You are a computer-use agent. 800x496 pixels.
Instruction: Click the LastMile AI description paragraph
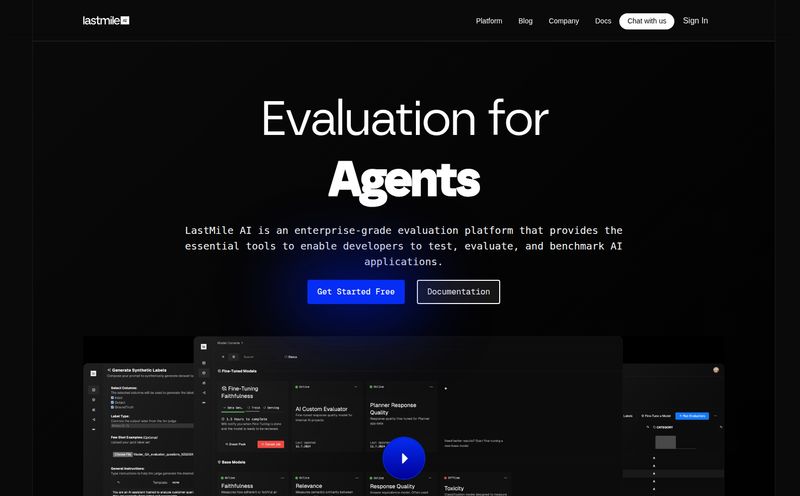pyautogui.click(x=404, y=246)
